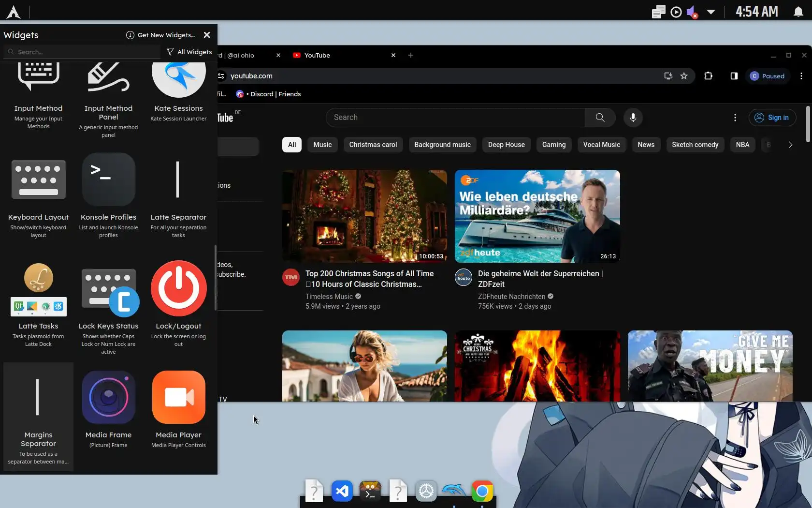Screen dimensions: 812x508
Task: Open Get New Widgets menu
Action: (160, 35)
